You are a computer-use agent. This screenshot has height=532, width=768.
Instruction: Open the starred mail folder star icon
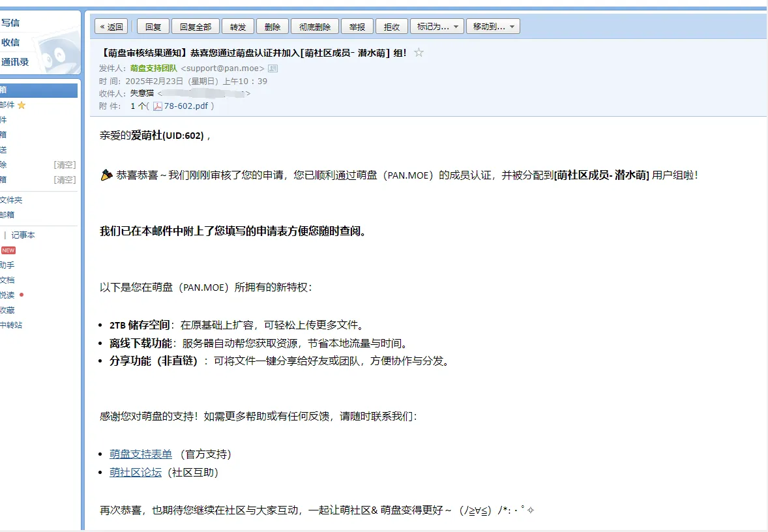(22, 105)
